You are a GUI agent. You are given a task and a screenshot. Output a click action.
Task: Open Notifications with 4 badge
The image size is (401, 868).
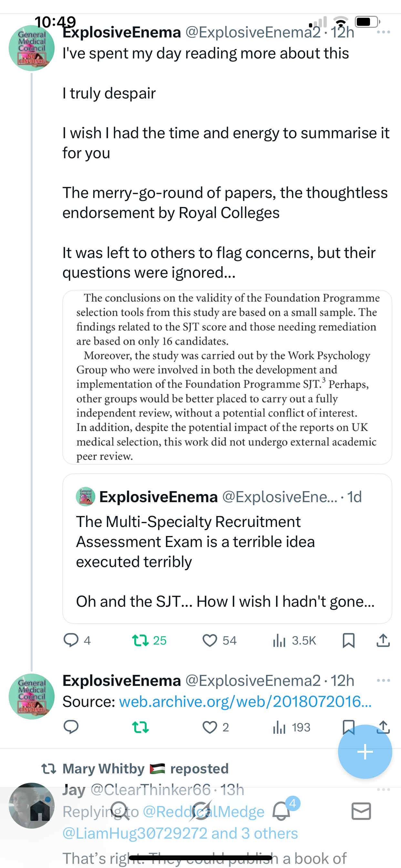[281, 811]
